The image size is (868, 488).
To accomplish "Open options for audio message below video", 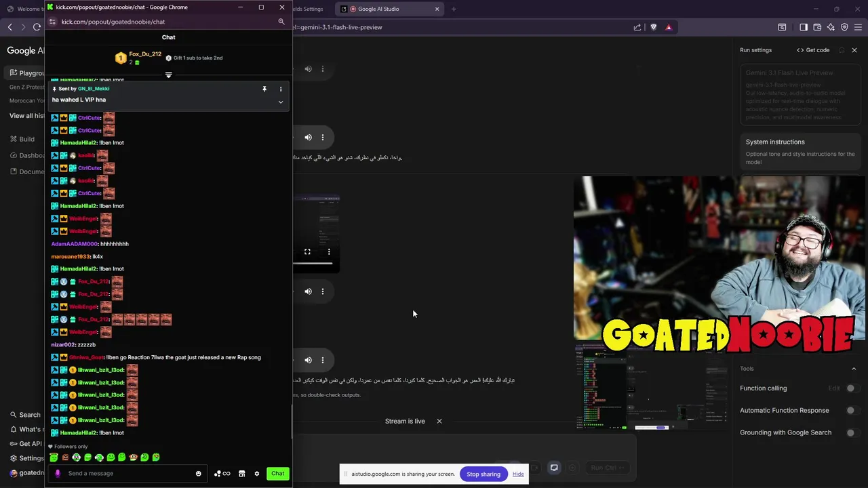I will click(x=323, y=291).
